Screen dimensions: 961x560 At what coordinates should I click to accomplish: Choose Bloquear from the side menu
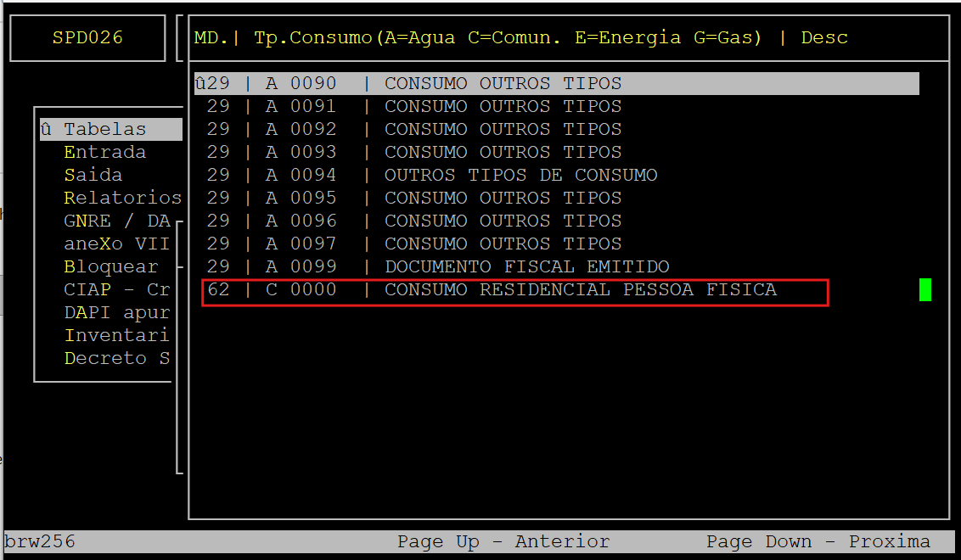pos(111,267)
